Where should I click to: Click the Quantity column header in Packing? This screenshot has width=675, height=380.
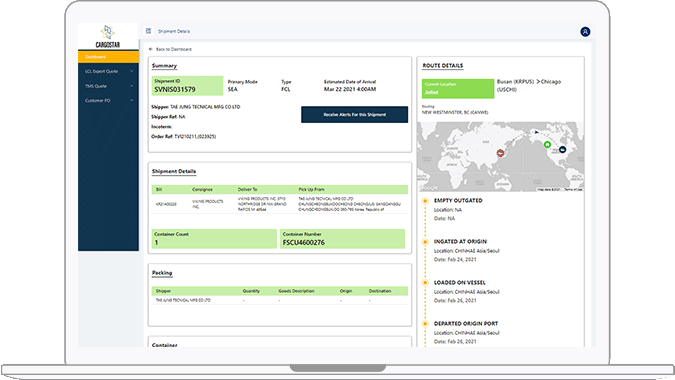pos(251,291)
